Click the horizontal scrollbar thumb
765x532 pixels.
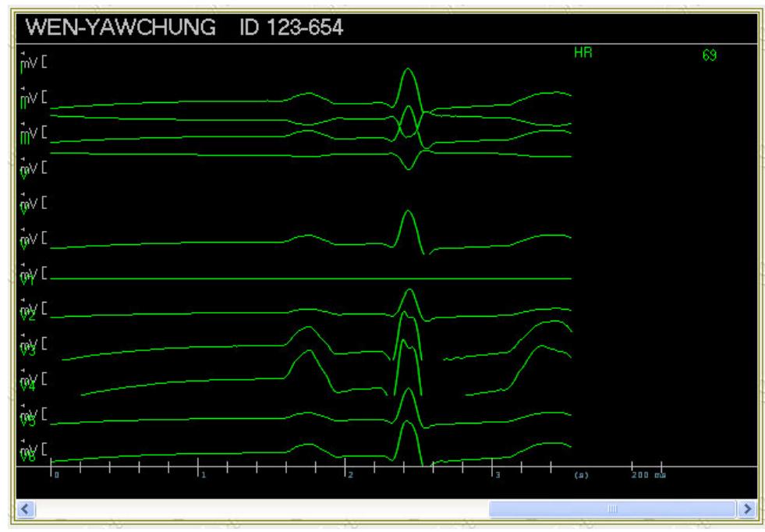tap(612, 509)
